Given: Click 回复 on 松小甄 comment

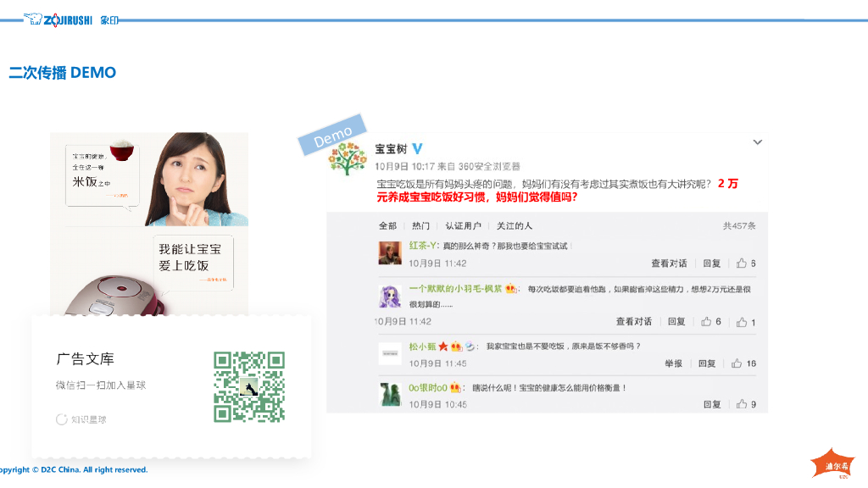Looking at the screenshot, I should pyautogui.click(x=707, y=363).
